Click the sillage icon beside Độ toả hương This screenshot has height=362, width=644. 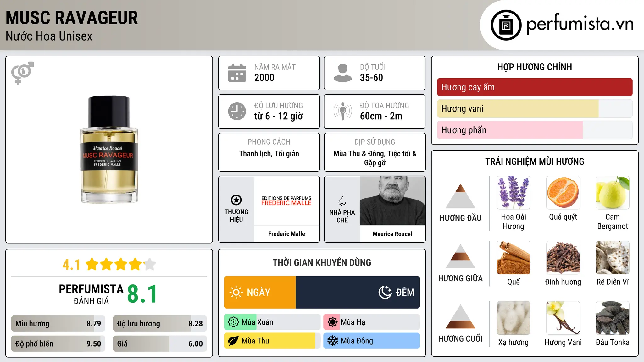point(343,111)
